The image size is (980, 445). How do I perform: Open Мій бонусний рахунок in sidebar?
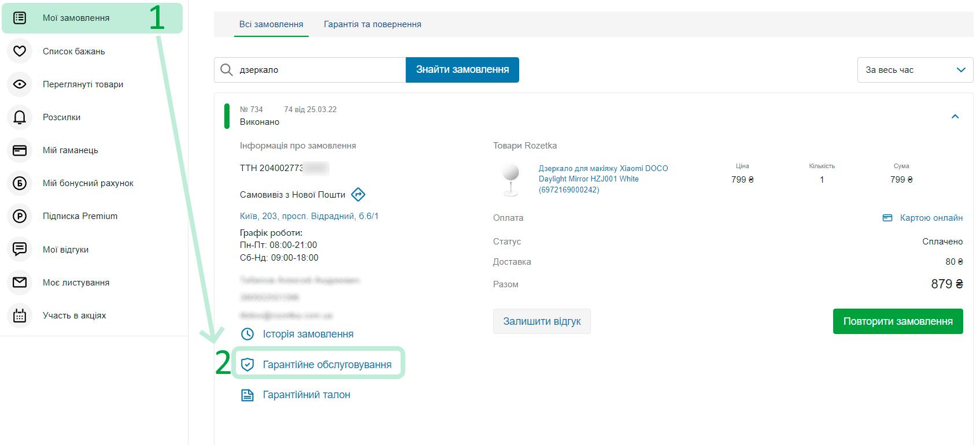pyautogui.click(x=88, y=183)
